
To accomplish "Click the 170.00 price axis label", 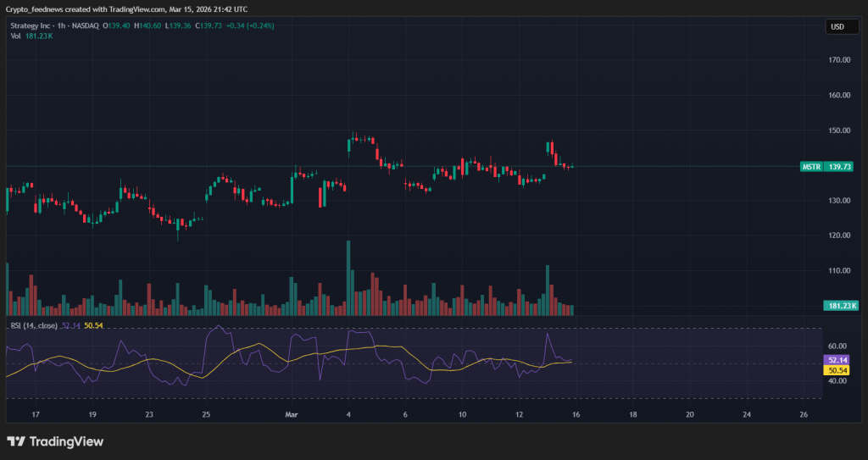I will pyautogui.click(x=839, y=60).
